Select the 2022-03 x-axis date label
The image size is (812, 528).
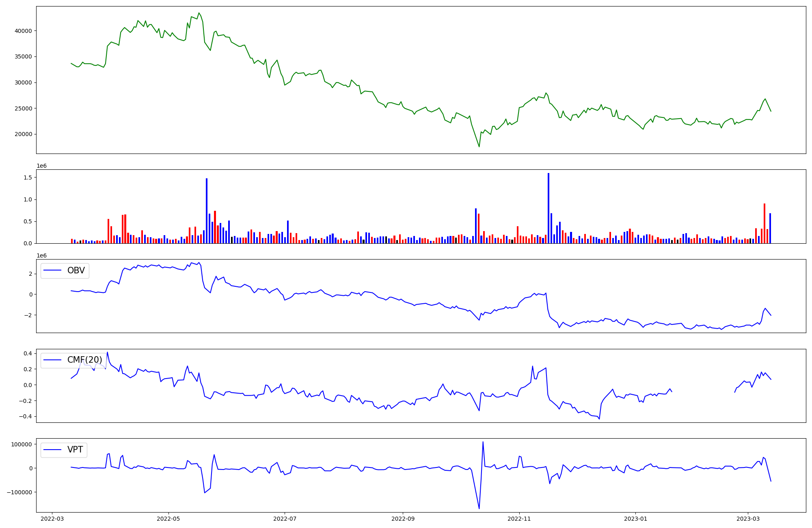point(52,519)
